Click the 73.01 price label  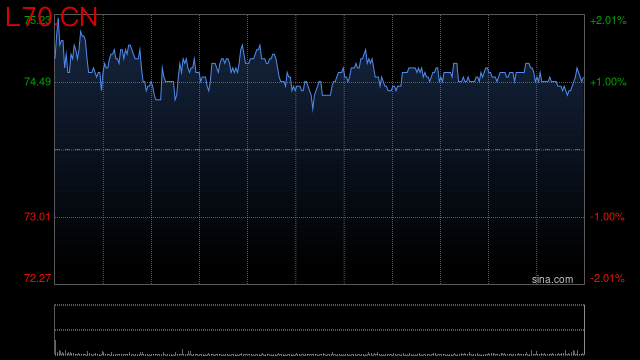click(x=38, y=217)
